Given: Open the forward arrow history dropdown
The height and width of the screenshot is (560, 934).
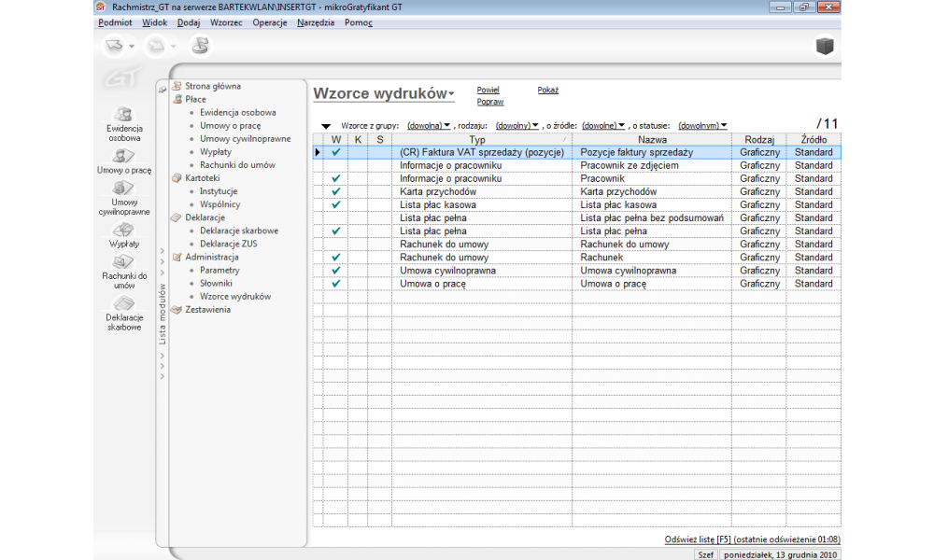Looking at the screenshot, I should 174,46.
